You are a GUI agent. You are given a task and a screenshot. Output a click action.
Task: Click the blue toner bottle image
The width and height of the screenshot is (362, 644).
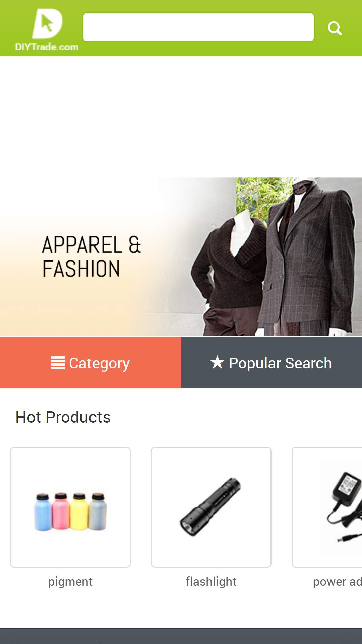pos(43,512)
